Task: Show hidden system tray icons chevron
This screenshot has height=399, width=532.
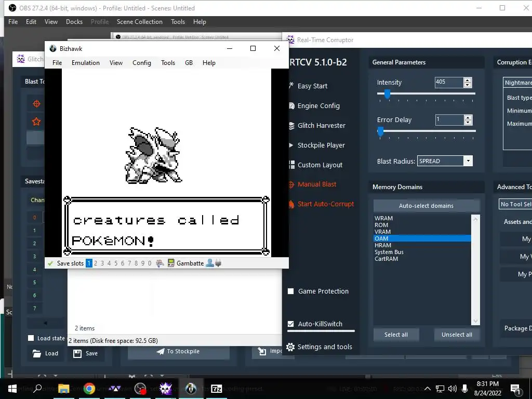Action: pyautogui.click(x=428, y=389)
